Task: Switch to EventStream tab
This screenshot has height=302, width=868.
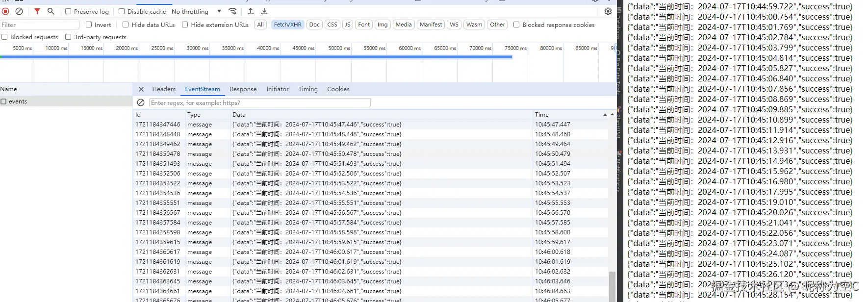Action: click(x=203, y=89)
